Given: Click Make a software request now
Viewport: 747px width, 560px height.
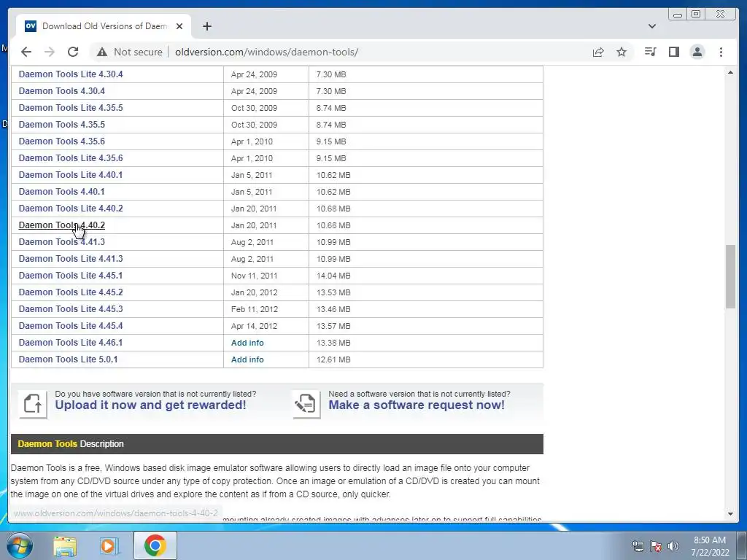Looking at the screenshot, I should tap(417, 405).
